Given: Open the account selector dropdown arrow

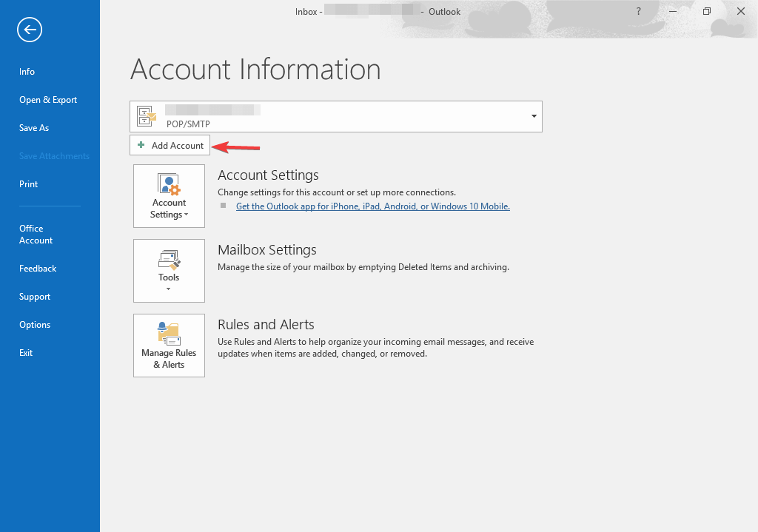Looking at the screenshot, I should pos(534,116).
